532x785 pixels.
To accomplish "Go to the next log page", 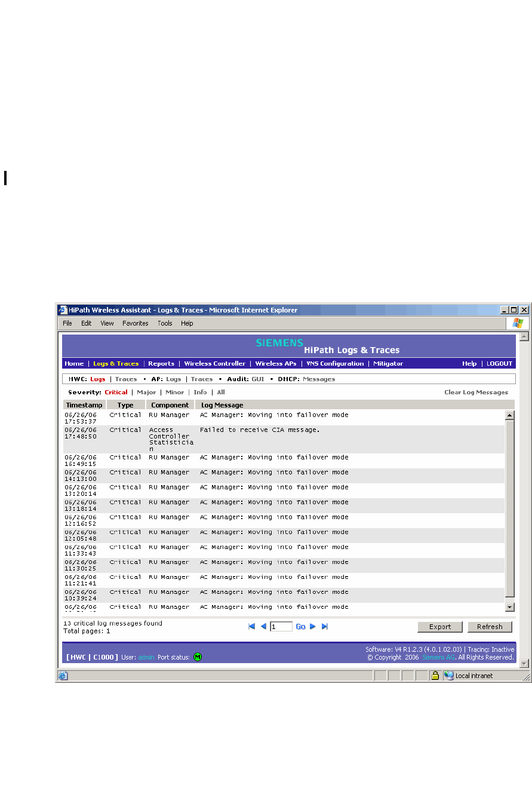I will [x=312, y=626].
